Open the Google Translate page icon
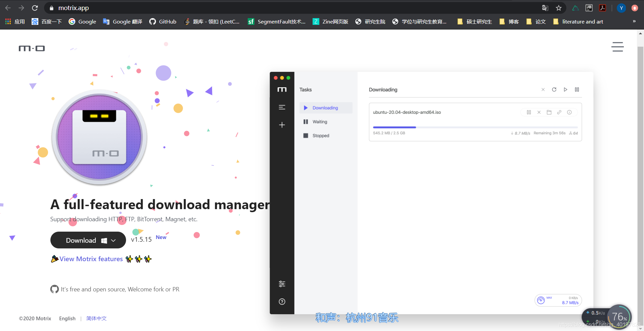 [545, 8]
